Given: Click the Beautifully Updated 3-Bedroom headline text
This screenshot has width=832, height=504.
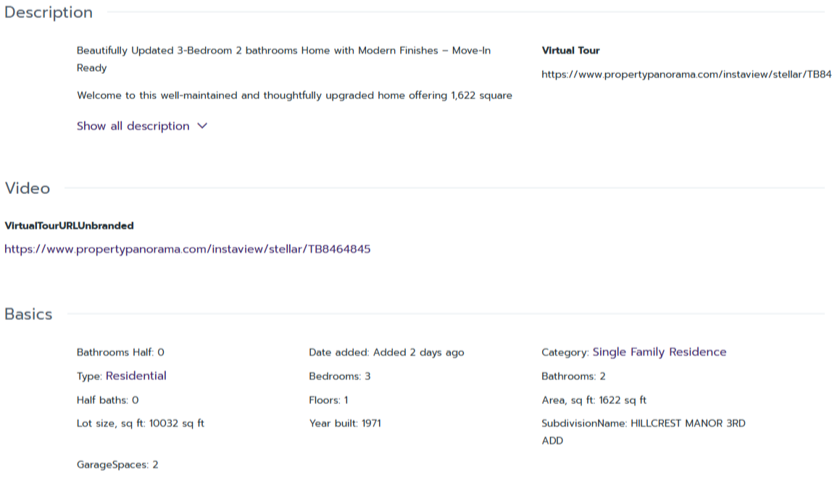Looking at the screenshot, I should point(283,51).
